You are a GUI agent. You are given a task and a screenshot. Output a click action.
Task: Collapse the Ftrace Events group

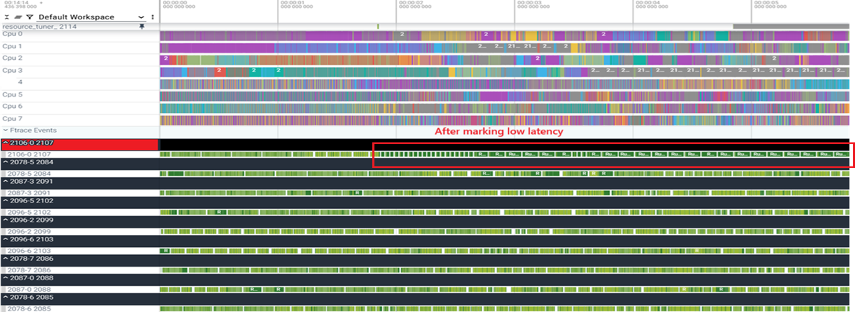point(6,130)
